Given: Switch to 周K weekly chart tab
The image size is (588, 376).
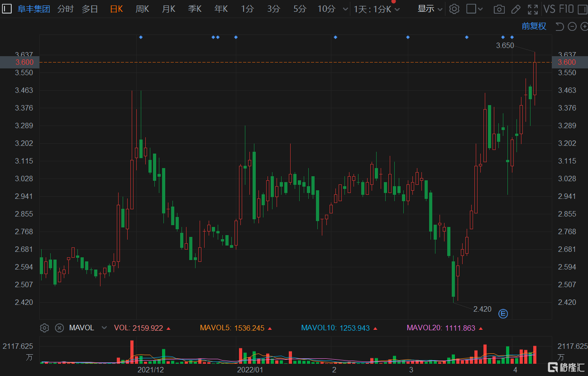Looking at the screenshot, I should pos(142,9).
